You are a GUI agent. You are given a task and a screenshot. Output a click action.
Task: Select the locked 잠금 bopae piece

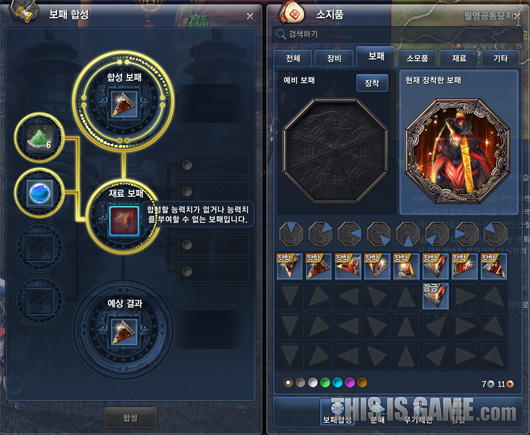pos(435,296)
